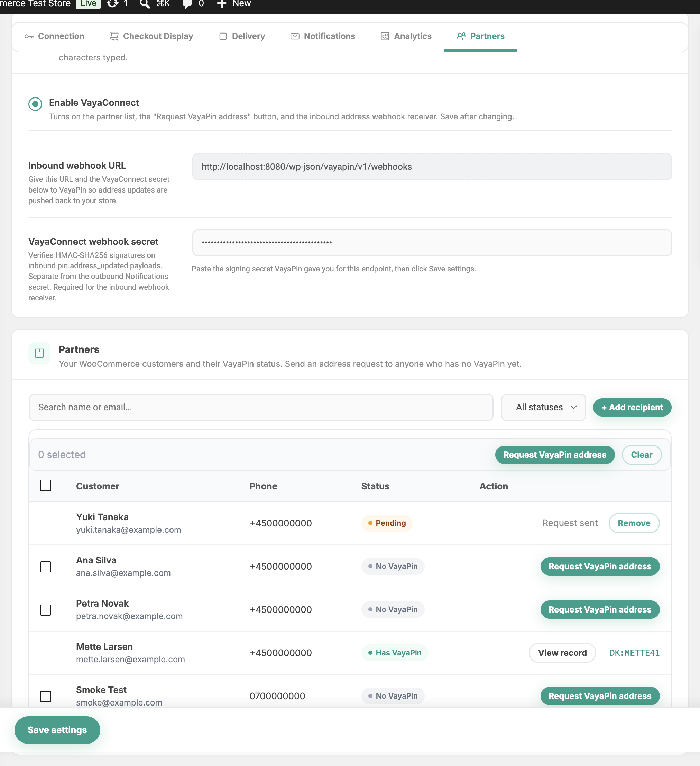The width and height of the screenshot is (700, 766).
Task: Request VayaPin address for Smoke Test
Action: click(x=600, y=696)
